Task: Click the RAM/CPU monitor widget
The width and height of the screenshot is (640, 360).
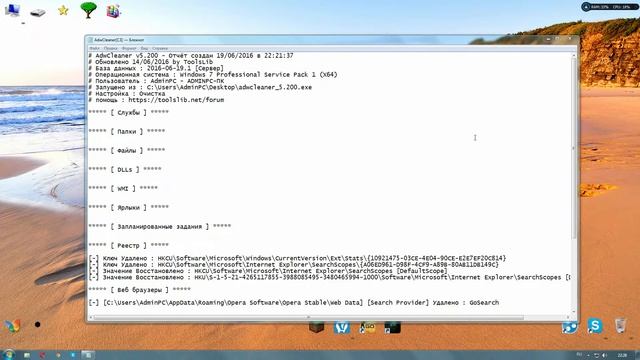Action: pyautogui.click(x=609, y=7)
